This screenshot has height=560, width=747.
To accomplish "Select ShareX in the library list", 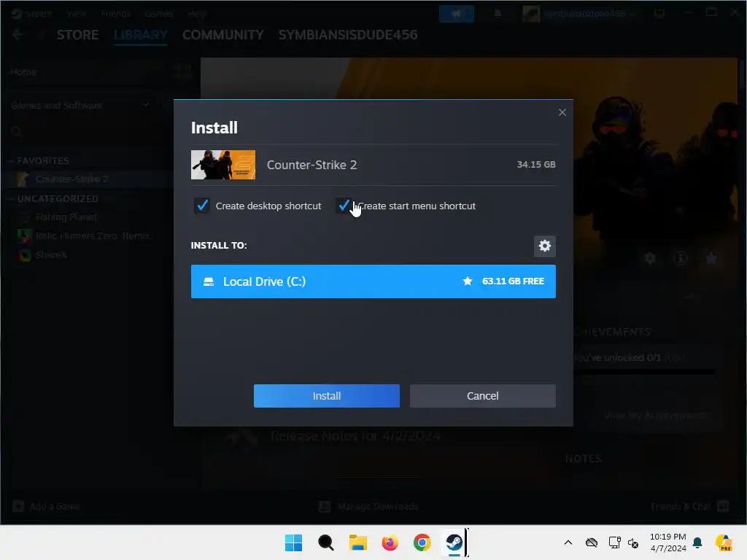I will [51, 254].
